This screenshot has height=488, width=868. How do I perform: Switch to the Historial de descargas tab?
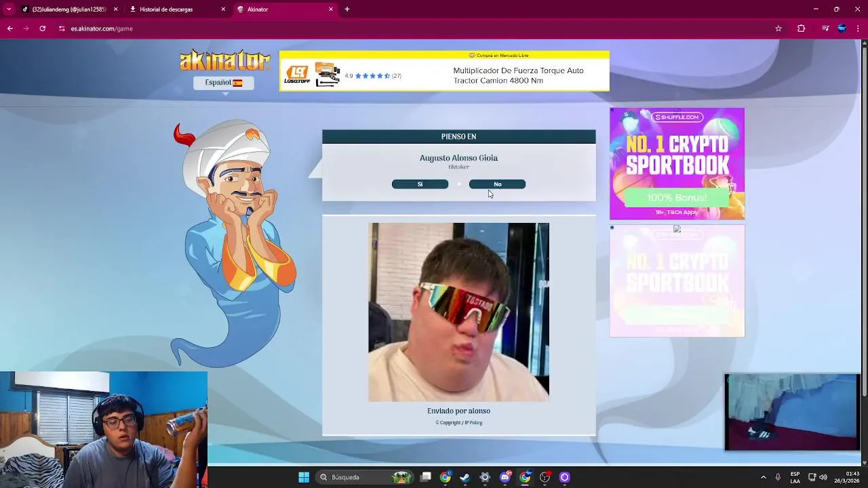[x=178, y=9]
